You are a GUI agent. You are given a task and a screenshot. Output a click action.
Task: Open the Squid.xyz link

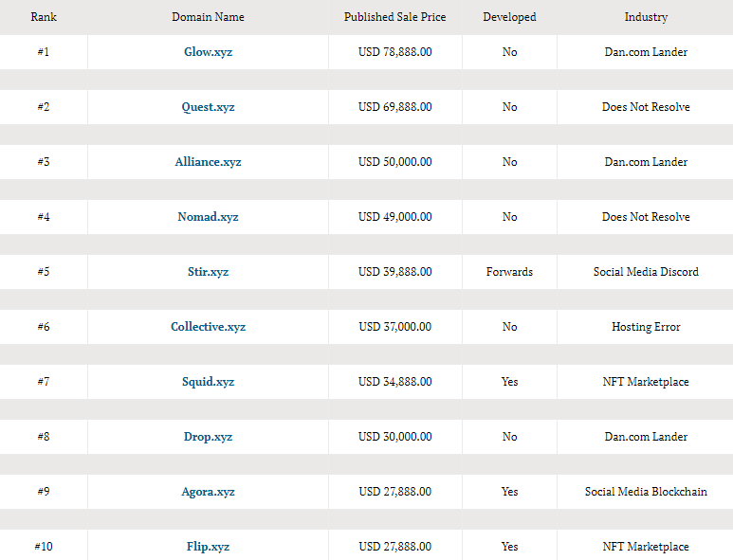pos(208,382)
